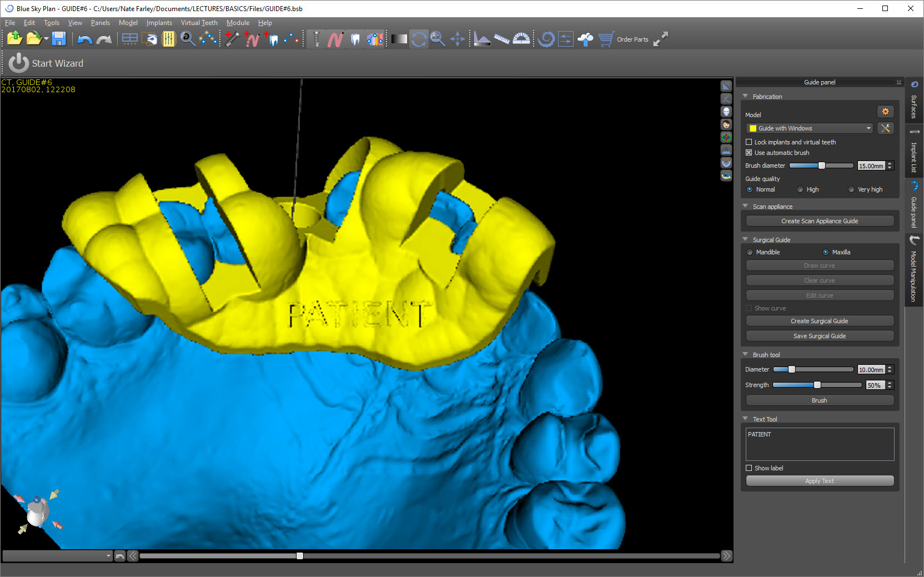The width and height of the screenshot is (924, 577).
Task: Click the PATIENT text input box
Action: point(820,444)
